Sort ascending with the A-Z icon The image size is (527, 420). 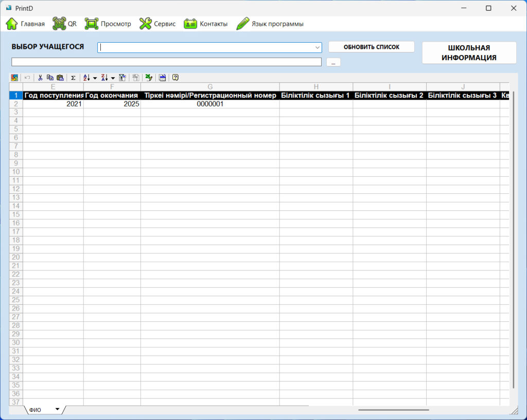point(86,78)
